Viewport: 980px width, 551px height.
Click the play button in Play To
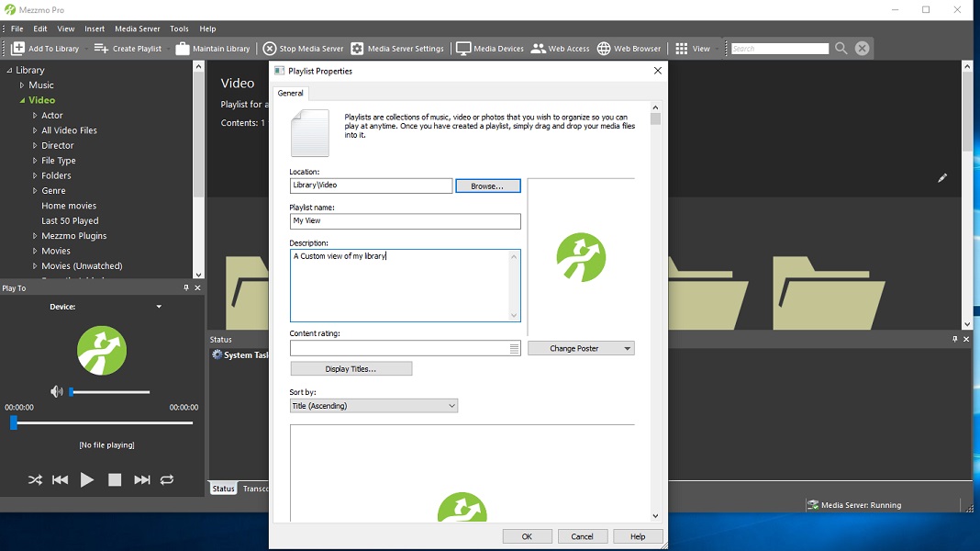coord(87,479)
